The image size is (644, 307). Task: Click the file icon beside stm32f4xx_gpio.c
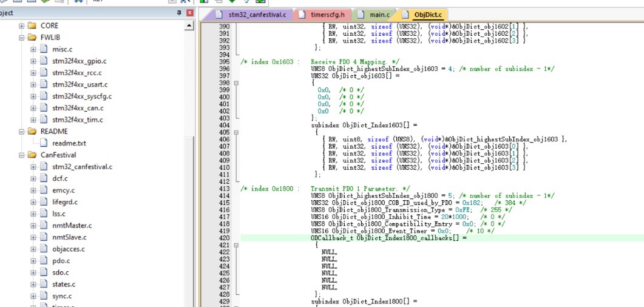point(44,61)
